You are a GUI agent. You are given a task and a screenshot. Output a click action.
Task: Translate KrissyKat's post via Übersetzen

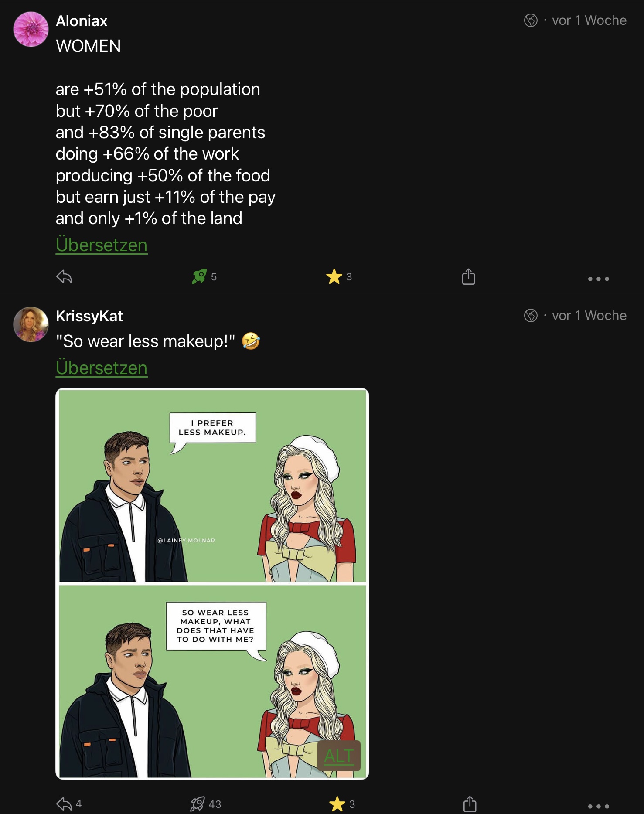click(x=102, y=368)
